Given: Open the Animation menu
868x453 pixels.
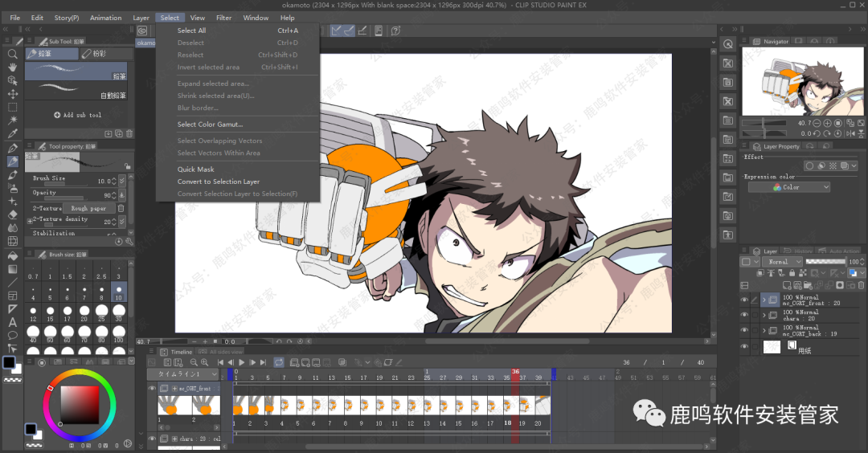Looking at the screenshot, I should coord(105,18).
